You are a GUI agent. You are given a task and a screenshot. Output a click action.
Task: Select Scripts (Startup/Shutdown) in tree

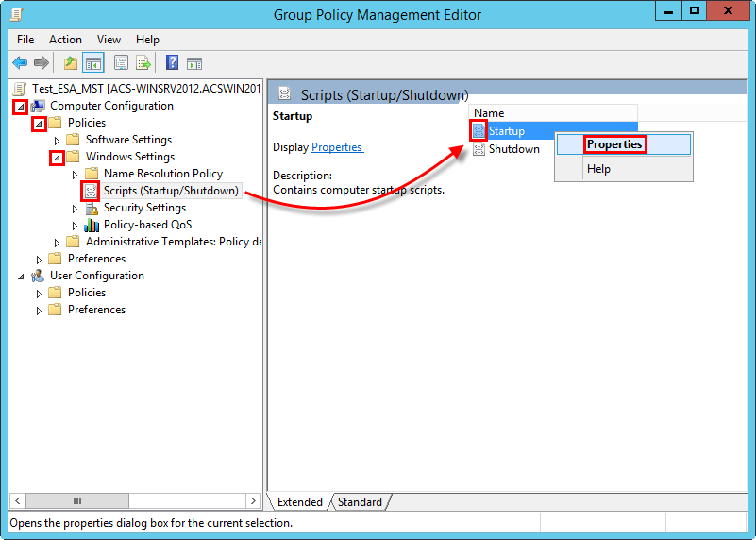tap(170, 191)
